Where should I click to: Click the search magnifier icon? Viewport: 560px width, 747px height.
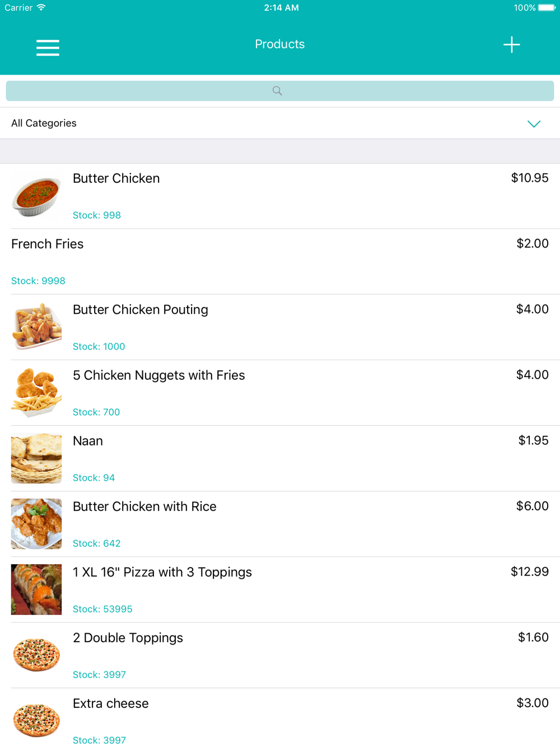click(277, 91)
